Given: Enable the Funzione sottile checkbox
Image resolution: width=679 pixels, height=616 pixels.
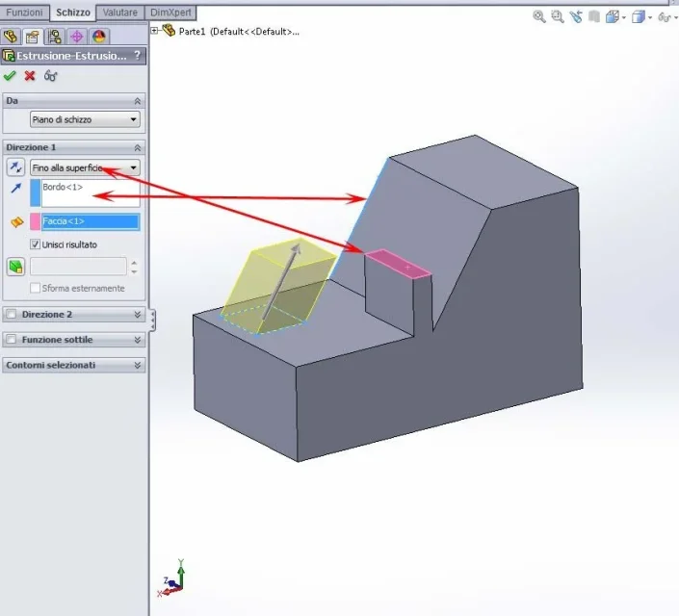Looking at the screenshot, I should point(12,340).
